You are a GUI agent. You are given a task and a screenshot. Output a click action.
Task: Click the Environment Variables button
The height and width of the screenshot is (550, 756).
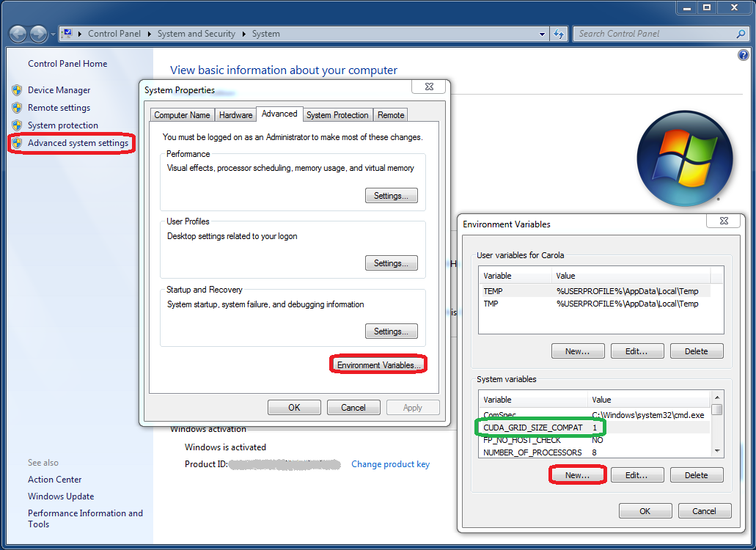pos(378,365)
